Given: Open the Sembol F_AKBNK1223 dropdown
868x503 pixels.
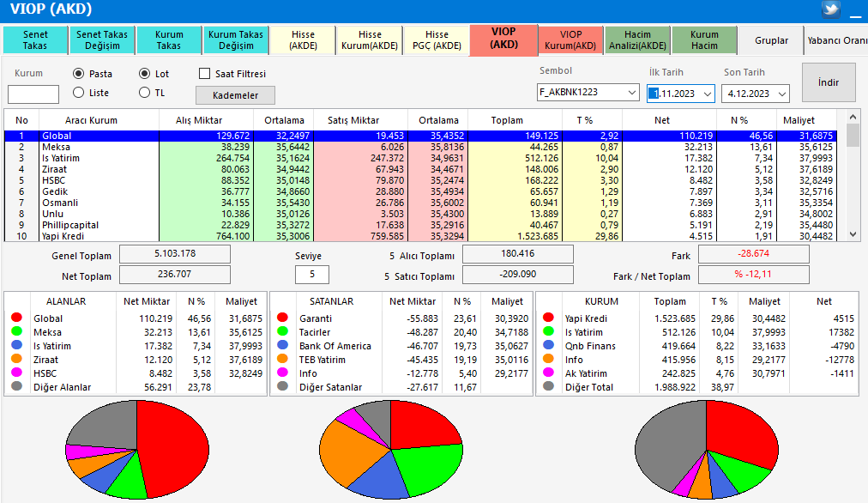Looking at the screenshot, I should coord(632,93).
